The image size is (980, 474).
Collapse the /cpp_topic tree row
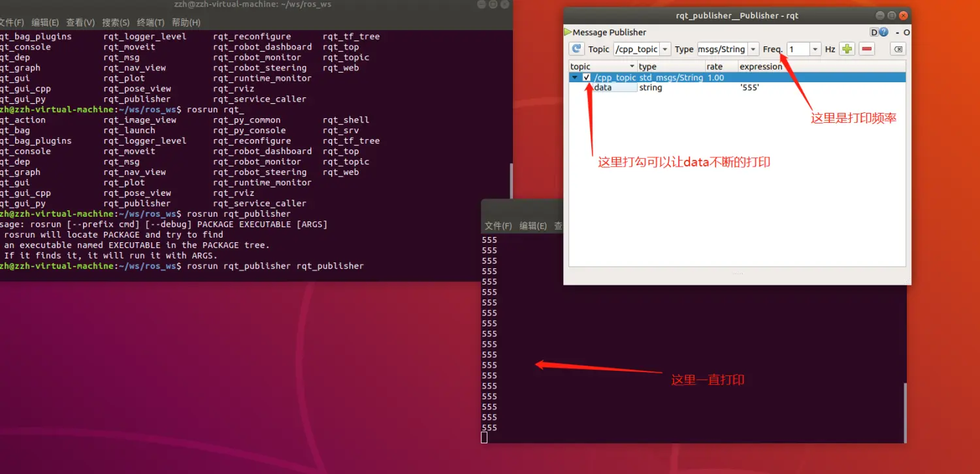tap(574, 77)
